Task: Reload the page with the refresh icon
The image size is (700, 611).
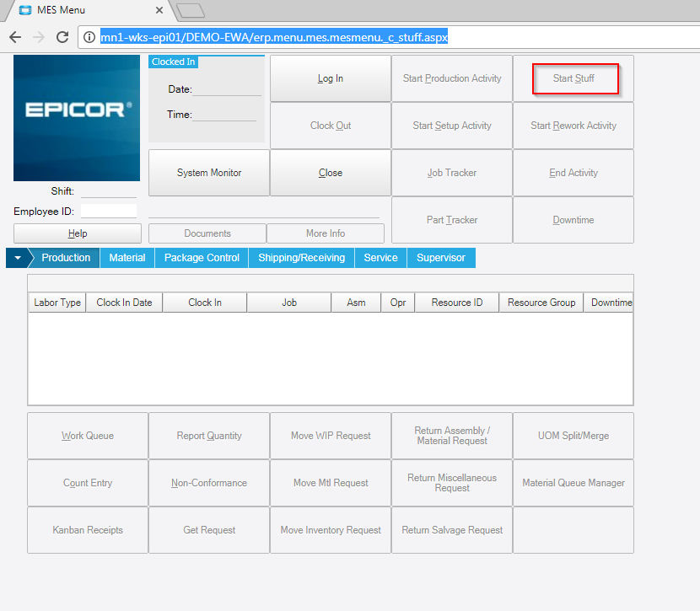Action: tap(62, 37)
